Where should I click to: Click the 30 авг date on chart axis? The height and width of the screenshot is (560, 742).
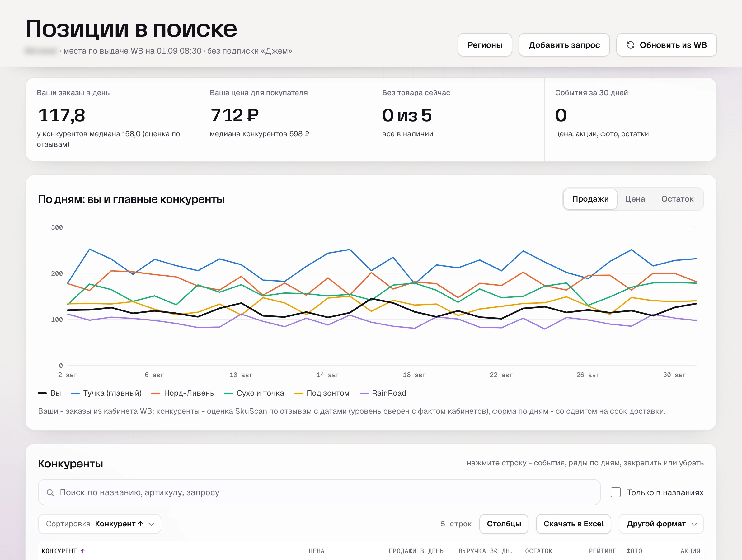pos(674,375)
